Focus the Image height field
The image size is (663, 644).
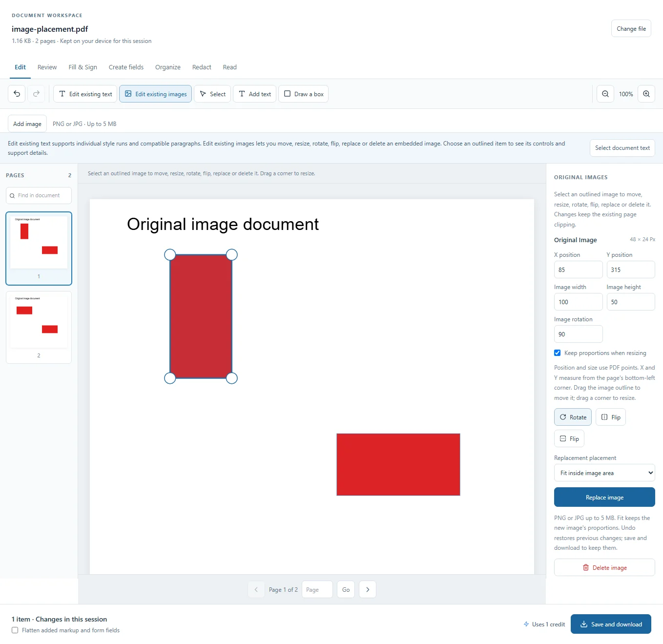click(631, 302)
